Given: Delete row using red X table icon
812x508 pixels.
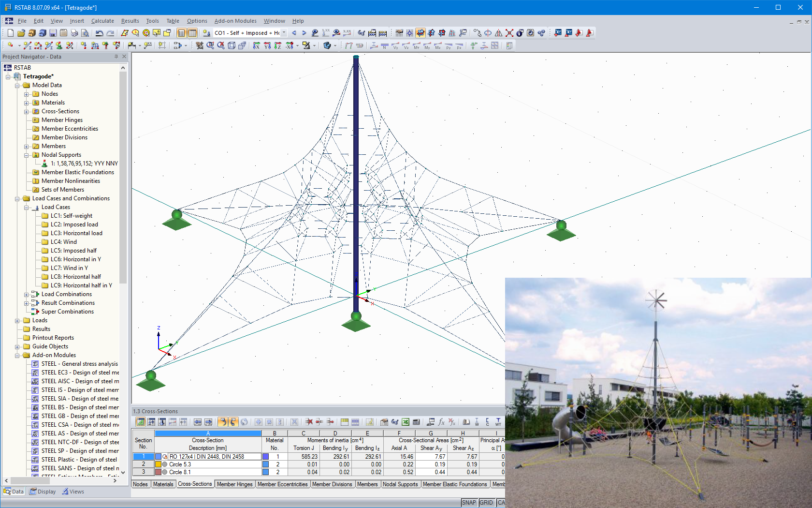Looking at the screenshot, I should (309, 422).
